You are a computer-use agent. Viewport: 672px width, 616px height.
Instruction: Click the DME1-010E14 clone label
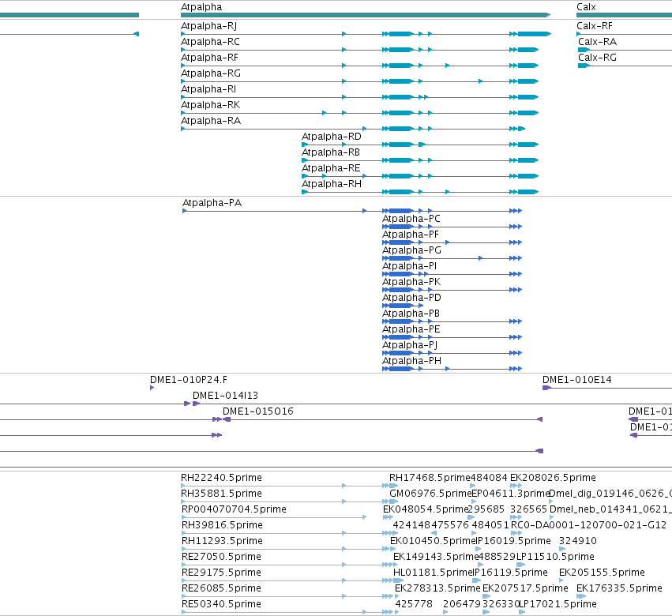[x=577, y=380]
